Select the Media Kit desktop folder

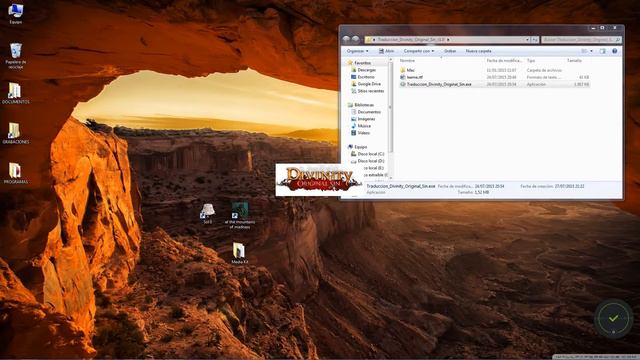coord(239,253)
